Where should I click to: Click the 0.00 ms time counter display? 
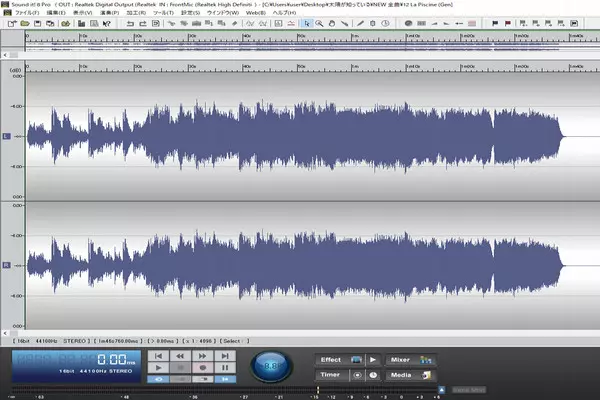pyautogui.click(x=113, y=358)
